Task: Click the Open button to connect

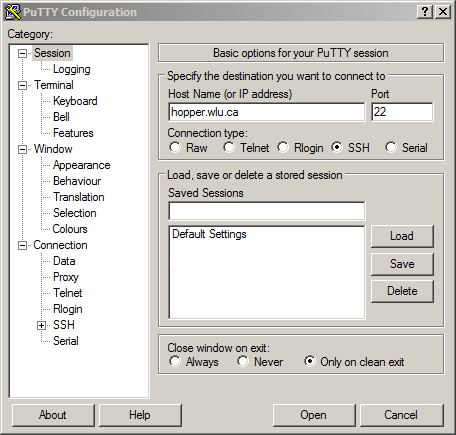Action: tap(314, 415)
